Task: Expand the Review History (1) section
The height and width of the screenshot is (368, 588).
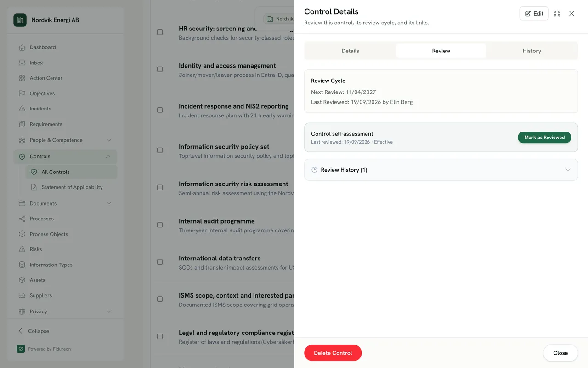Action: (441, 170)
